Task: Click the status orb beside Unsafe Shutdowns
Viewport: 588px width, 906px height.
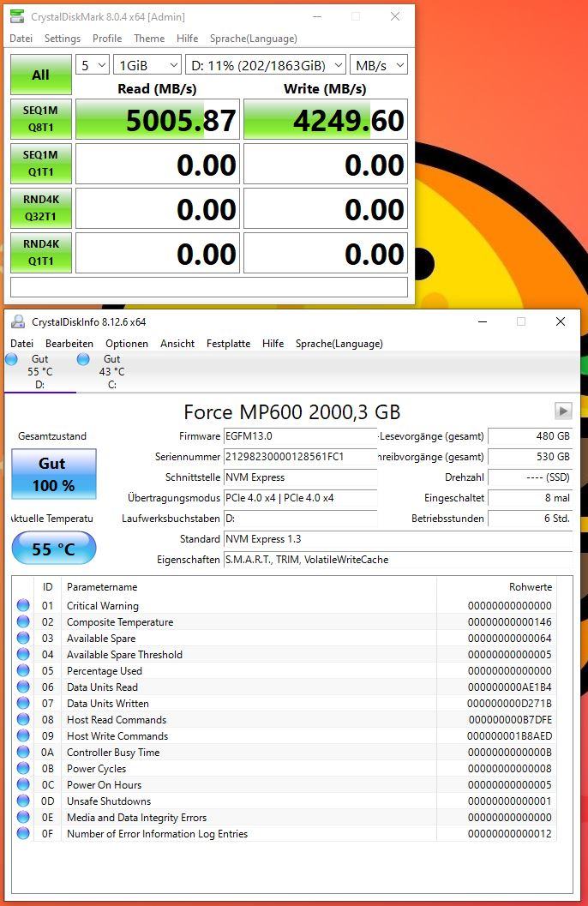Action: (23, 801)
